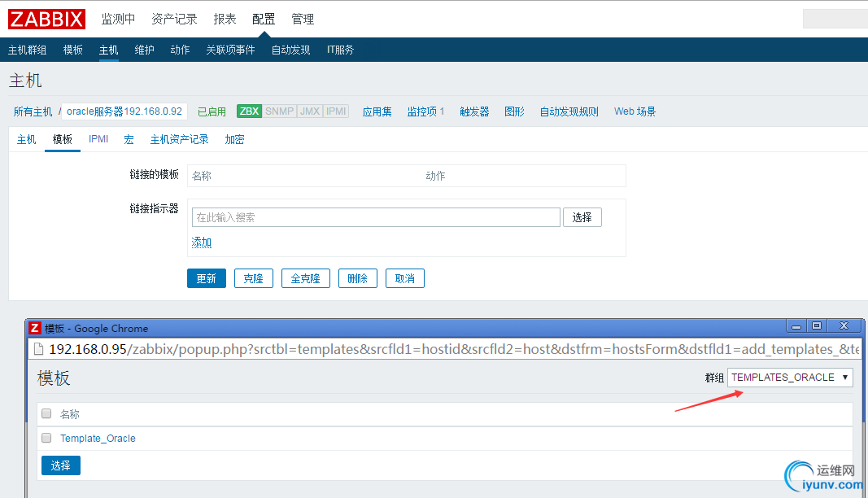Maximize the 模板 Chrome popup window

click(817, 325)
